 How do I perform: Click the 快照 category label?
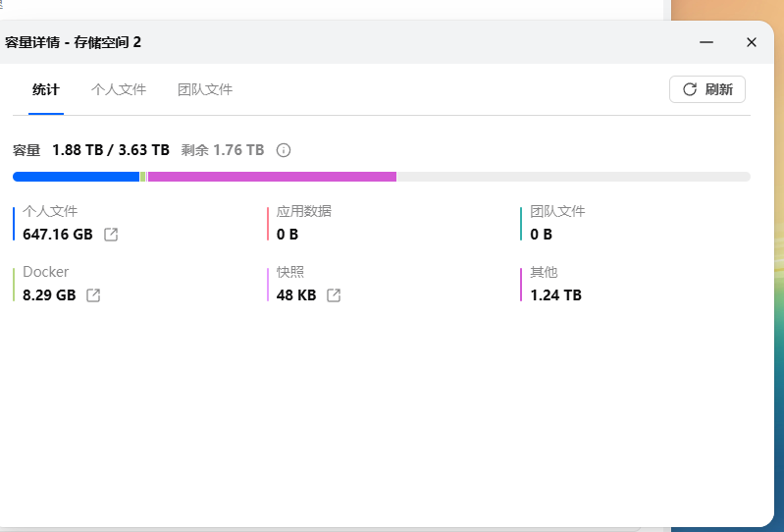290,272
